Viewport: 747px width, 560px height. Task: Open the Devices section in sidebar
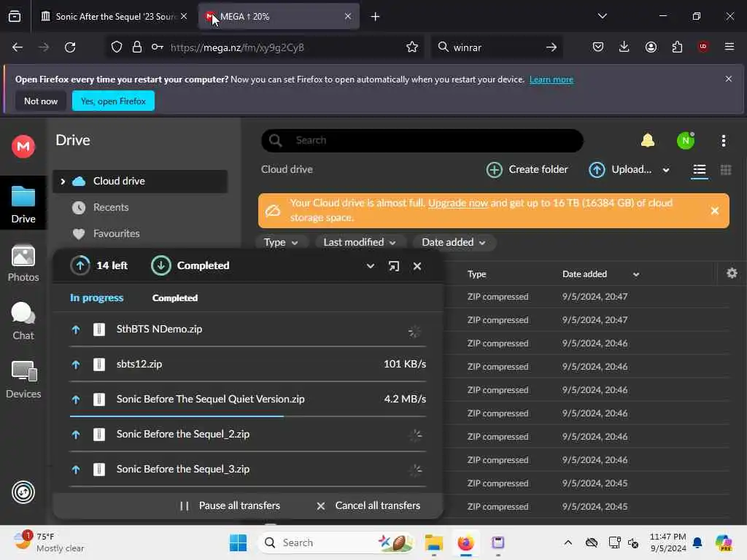23,379
